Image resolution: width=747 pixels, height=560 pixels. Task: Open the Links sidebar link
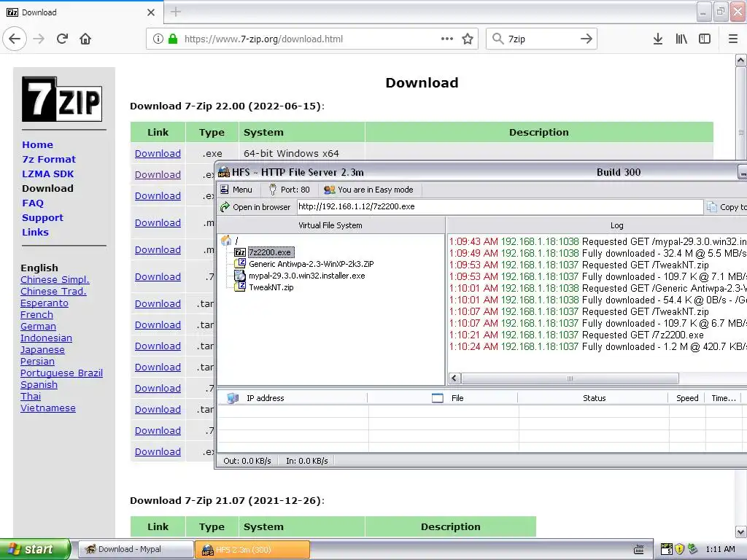point(35,233)
